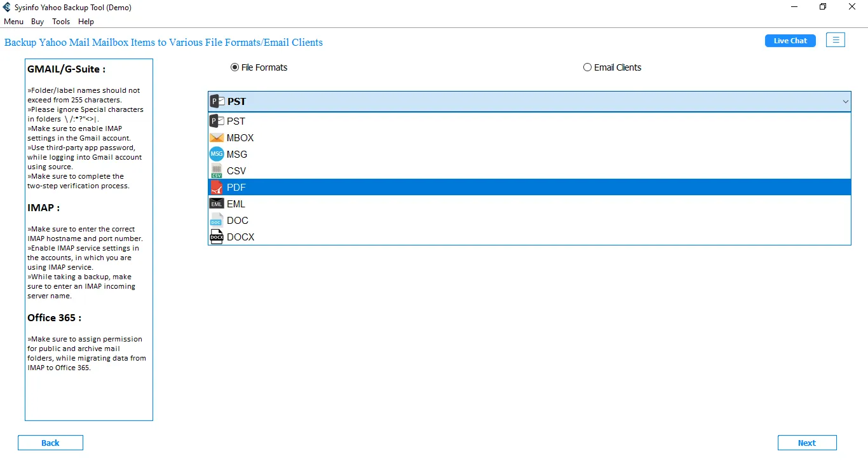
Task: Click the 'GMAIL/G-Suite :' heading in the info panel
Action: tap(67, 69)
